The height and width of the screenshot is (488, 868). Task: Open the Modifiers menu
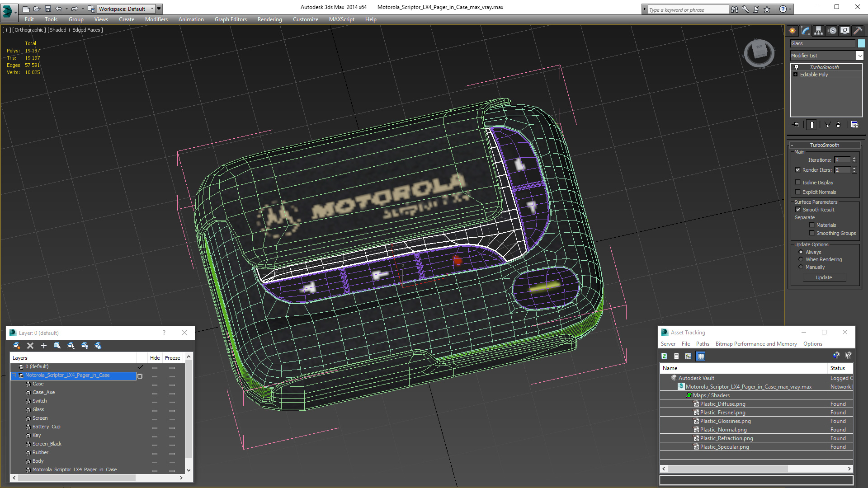tap(156, 19)
